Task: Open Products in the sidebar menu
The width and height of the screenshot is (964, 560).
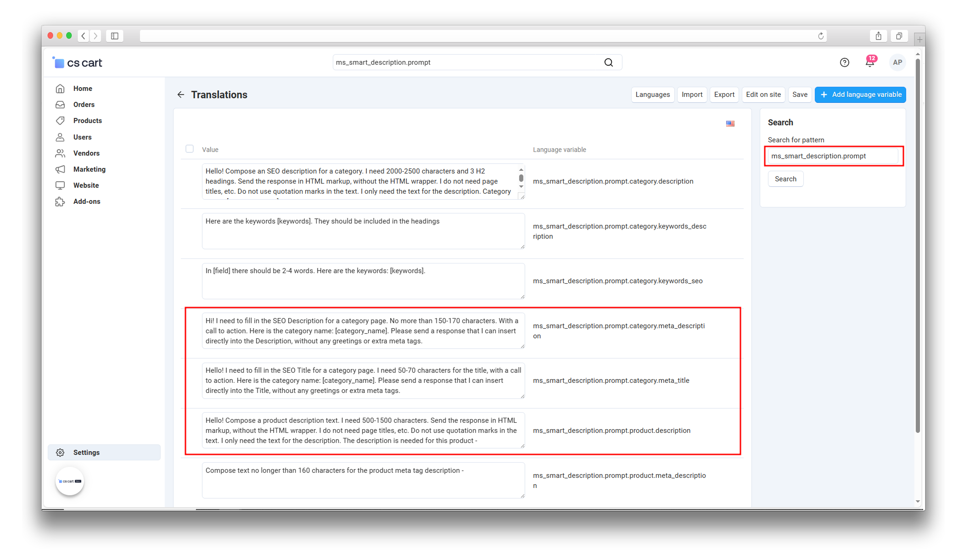Action: pyautogui.click(x=87, y=121)
